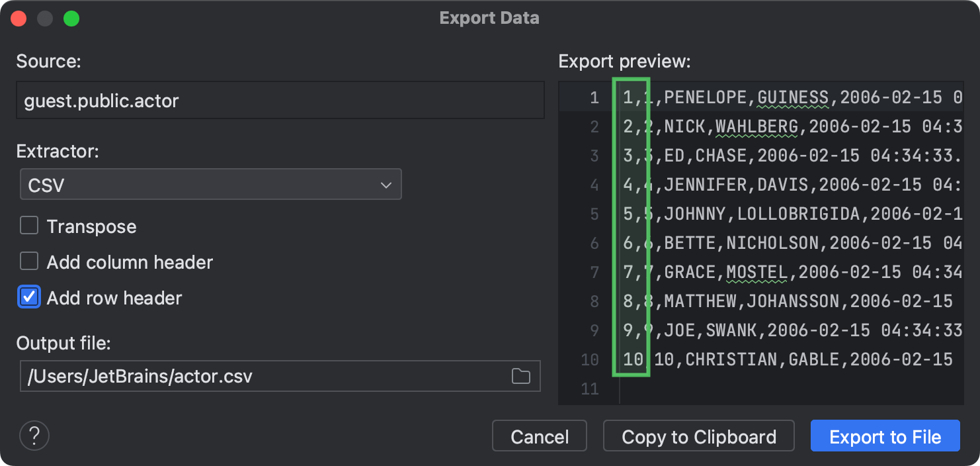This screenshot has height=466, width=980.
Task: Click the chevron on the CSV selector
Action: click(386, 184)
